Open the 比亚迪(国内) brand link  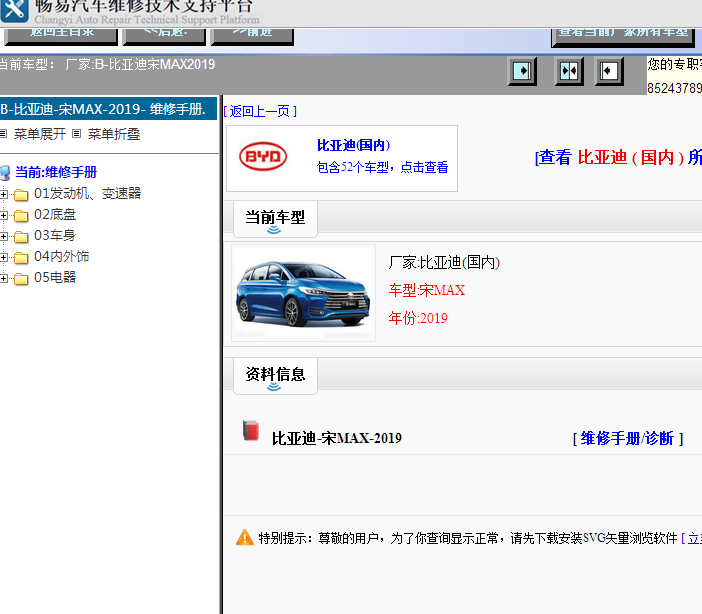pyautogui.click(x=354, y=145)
